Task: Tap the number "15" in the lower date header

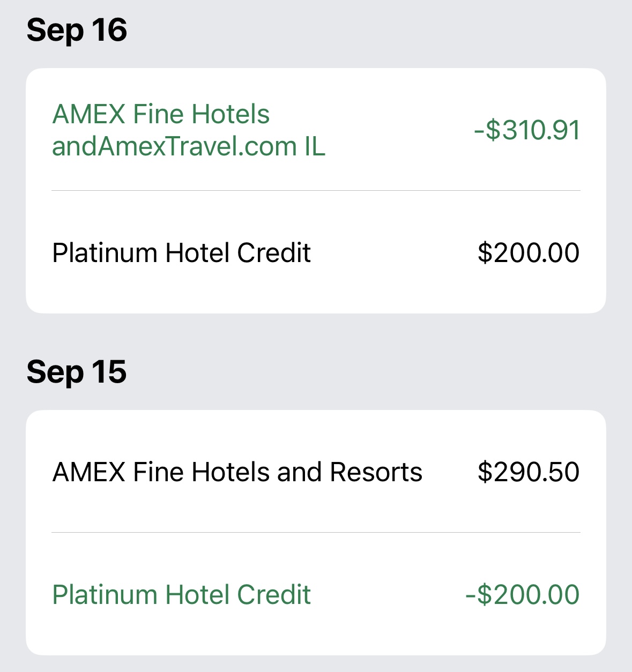Action: tap(109, 372)
